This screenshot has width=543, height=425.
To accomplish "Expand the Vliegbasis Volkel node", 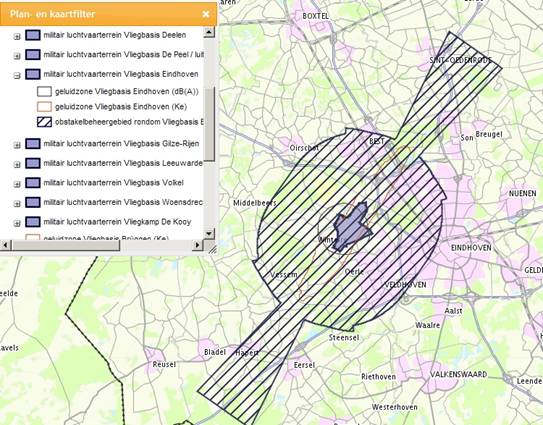I will pos(17,184).
